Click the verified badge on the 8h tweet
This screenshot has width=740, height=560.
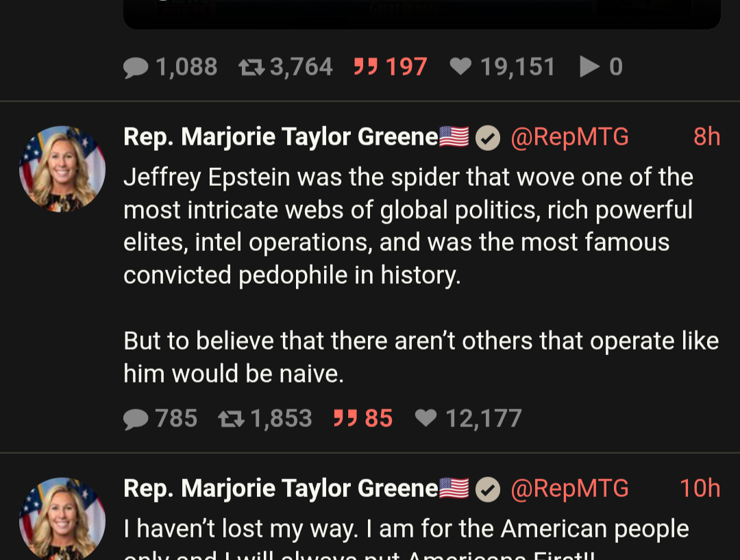488,138
